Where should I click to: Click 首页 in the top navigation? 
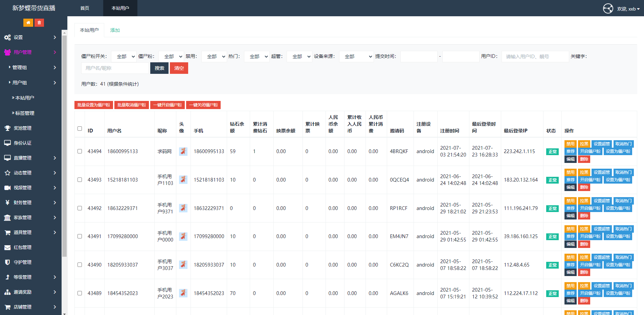[x=85, y=8]
